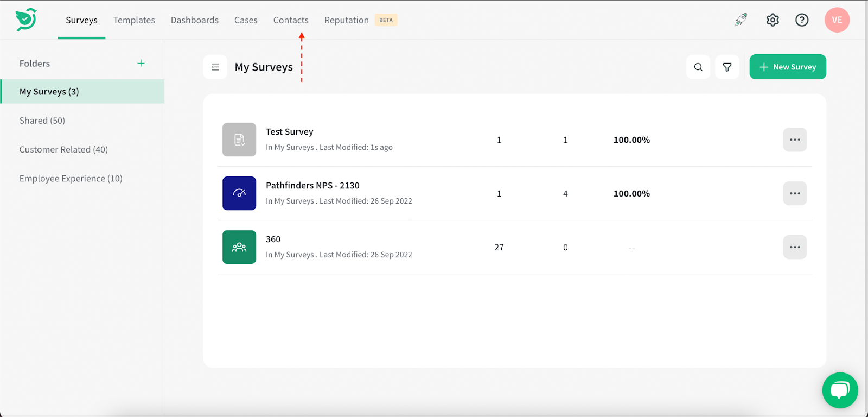Open the settings gear icon
Image resolution: width=868 pixels, height=417 pixels.
773,20
